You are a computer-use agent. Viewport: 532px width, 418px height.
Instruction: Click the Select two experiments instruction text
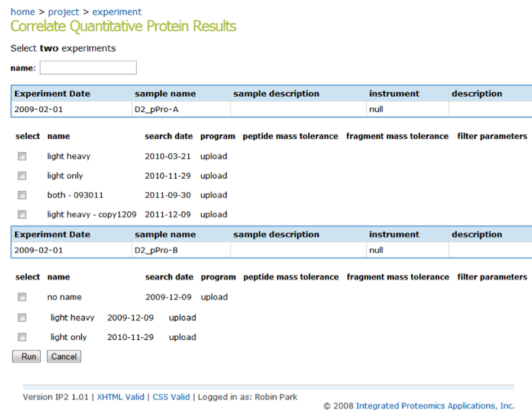[x=63, y=48]
